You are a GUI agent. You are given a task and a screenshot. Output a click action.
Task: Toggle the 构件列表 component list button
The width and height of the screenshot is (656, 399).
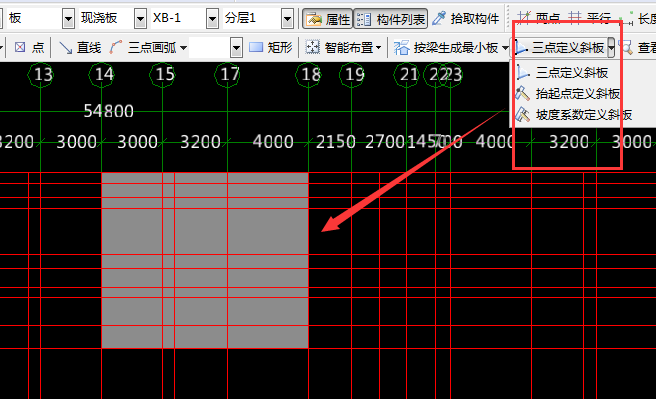391,18
